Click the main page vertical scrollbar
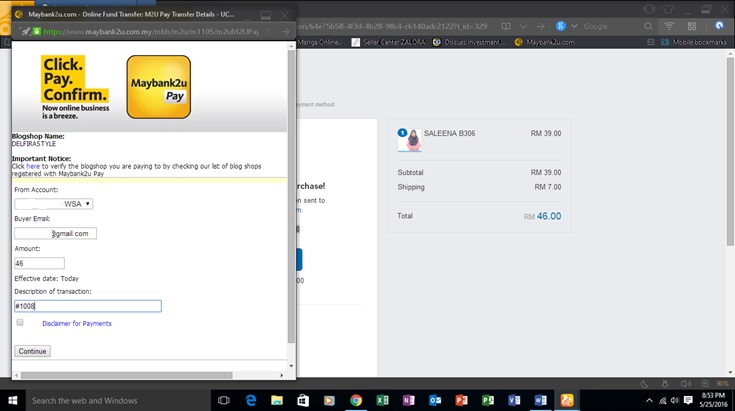 coord(730,150)
